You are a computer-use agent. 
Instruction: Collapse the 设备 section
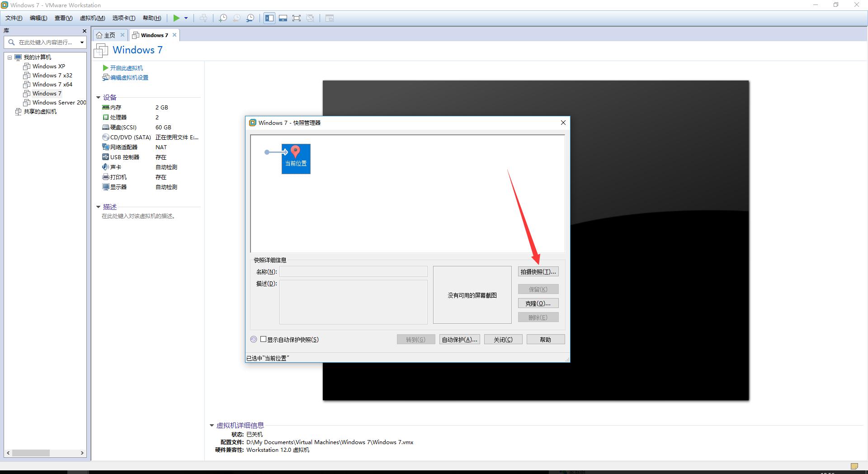point(99,97)
